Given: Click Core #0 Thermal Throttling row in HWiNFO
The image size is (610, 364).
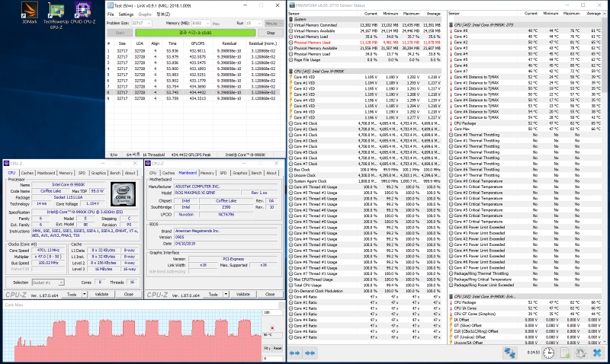Looking at the screenshot, I should 526,135.
